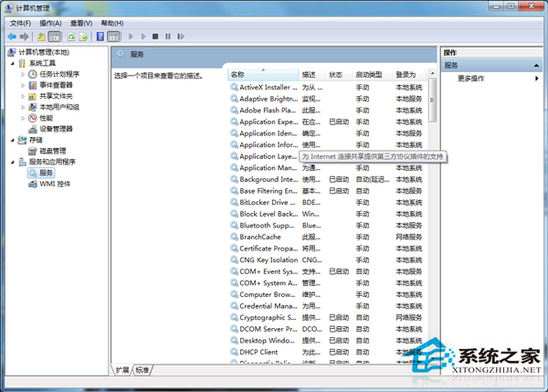This screenshot has height=392, width=548.
Task: Open the 文件(F) menu
Action: [x=20, y=24]
